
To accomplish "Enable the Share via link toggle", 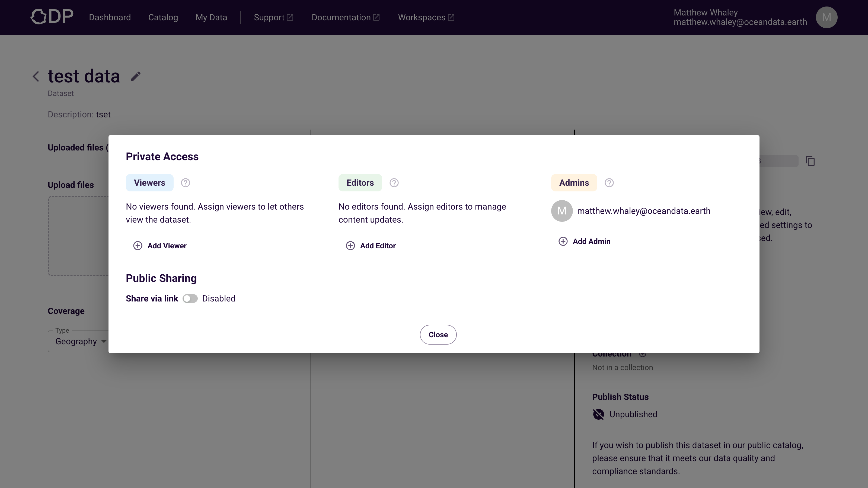I will click(190, 298).
